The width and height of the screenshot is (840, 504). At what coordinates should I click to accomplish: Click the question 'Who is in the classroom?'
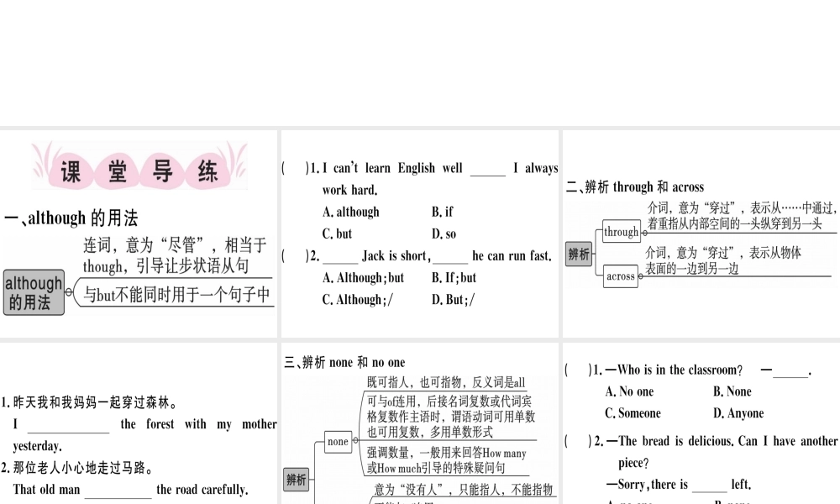[674, 370]
